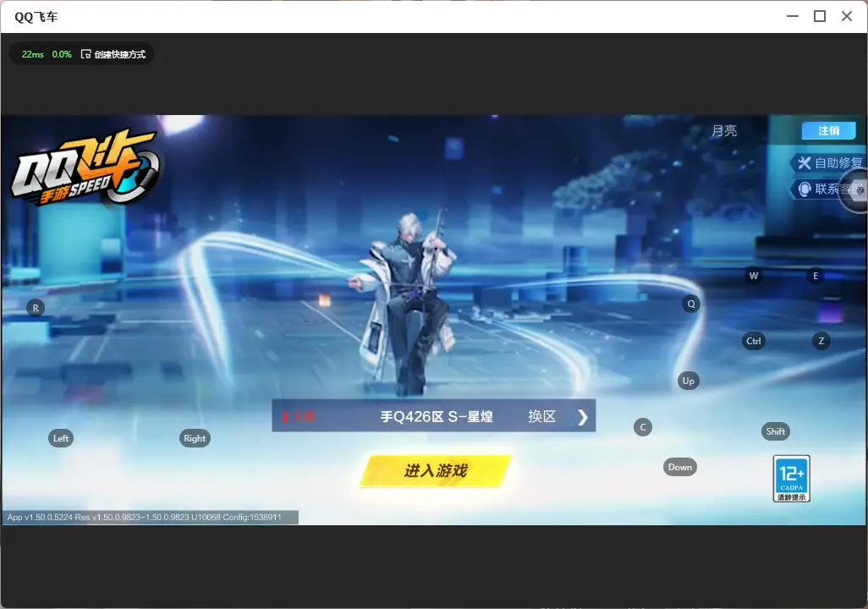Close the QQ飞车 window
The height and width of the screenshot is (609, 868).
(x=847, y=16)
